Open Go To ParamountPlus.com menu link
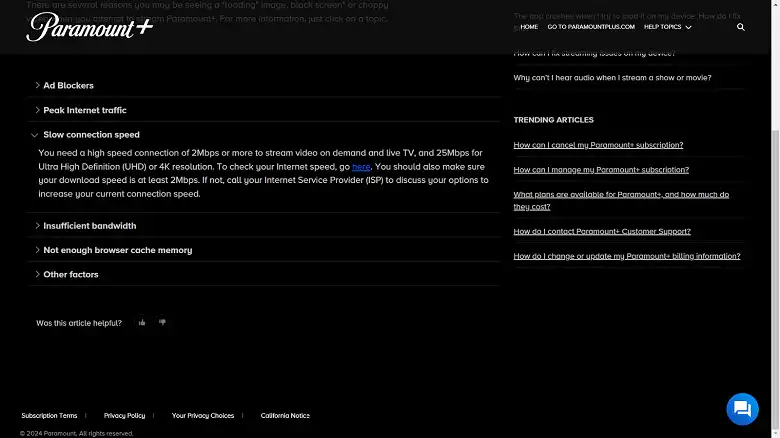Image resolution: width=780 pixels, height=438 pixels. [591, 27]
